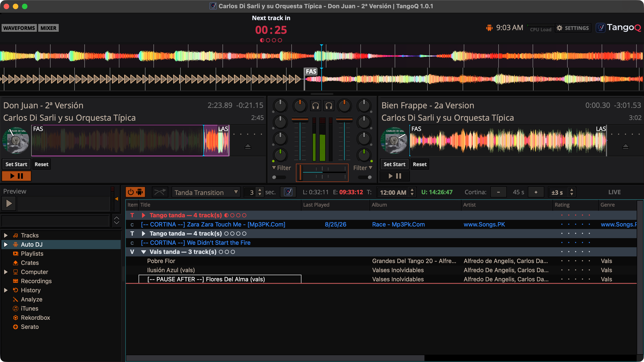Viewport: 644px width, 362px height.
Task: Open Analyze in the sidebar
Action: pos(32,299)
